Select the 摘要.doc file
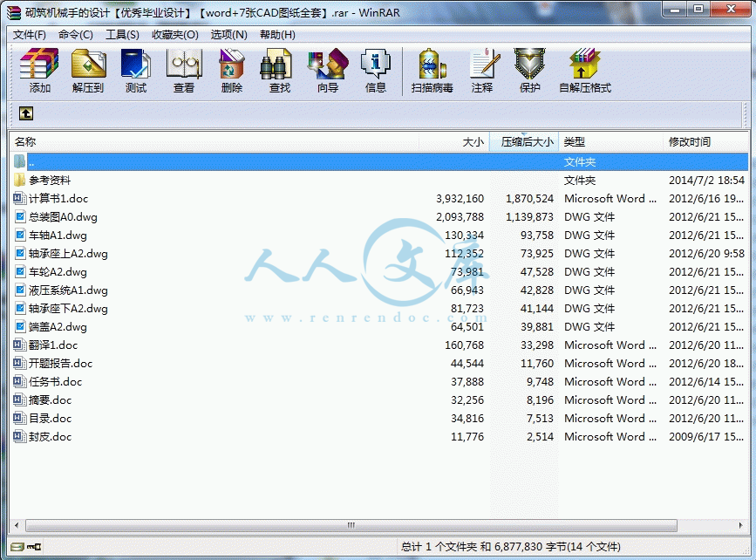 51,400
